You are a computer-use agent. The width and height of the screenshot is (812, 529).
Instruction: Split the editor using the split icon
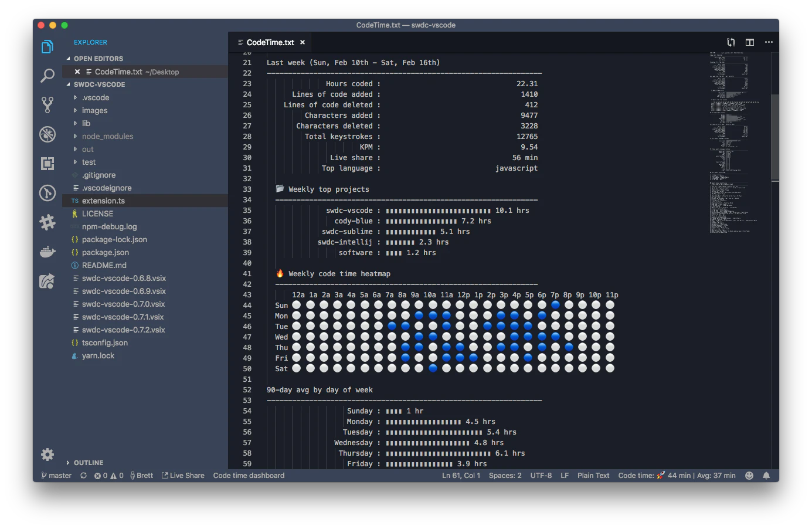coord(749,42)
